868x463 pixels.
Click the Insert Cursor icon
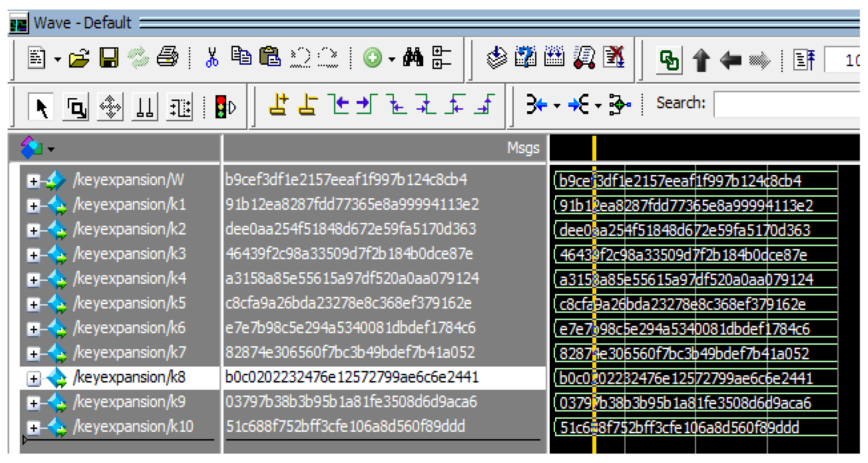[278, 104]
